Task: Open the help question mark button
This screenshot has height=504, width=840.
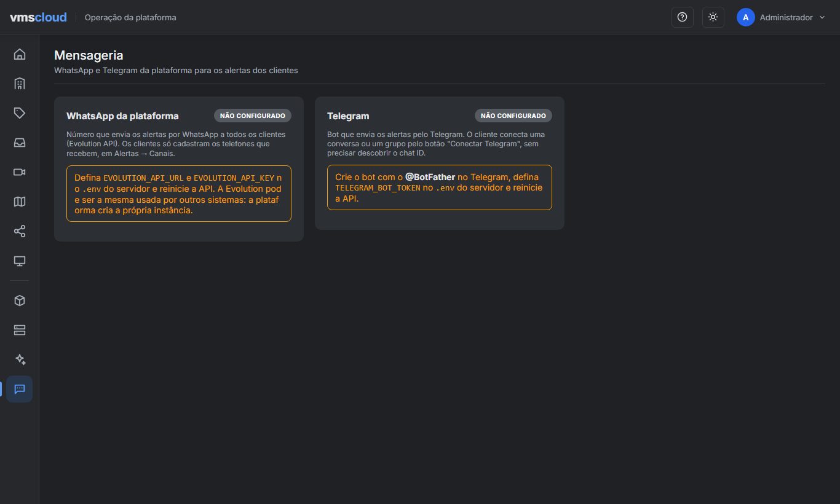Action: pos(682,17)
